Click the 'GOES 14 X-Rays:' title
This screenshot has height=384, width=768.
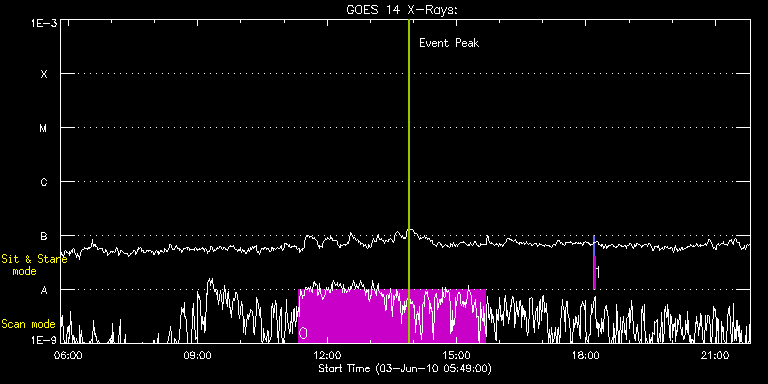point(402,10)
